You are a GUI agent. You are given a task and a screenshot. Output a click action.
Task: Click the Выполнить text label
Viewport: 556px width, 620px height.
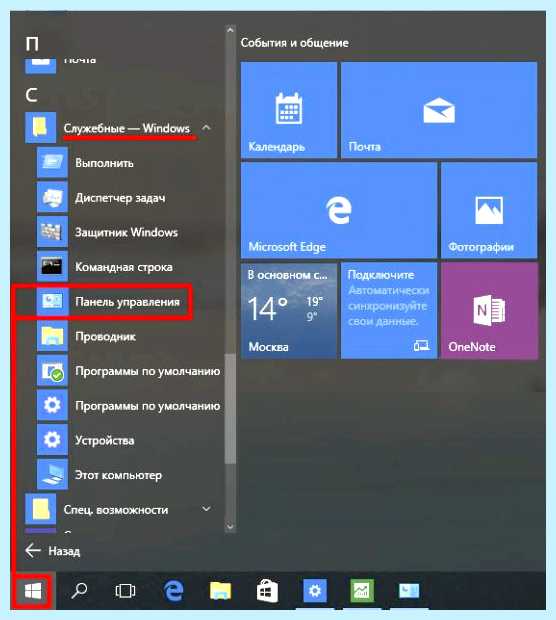tap(104, 163)
